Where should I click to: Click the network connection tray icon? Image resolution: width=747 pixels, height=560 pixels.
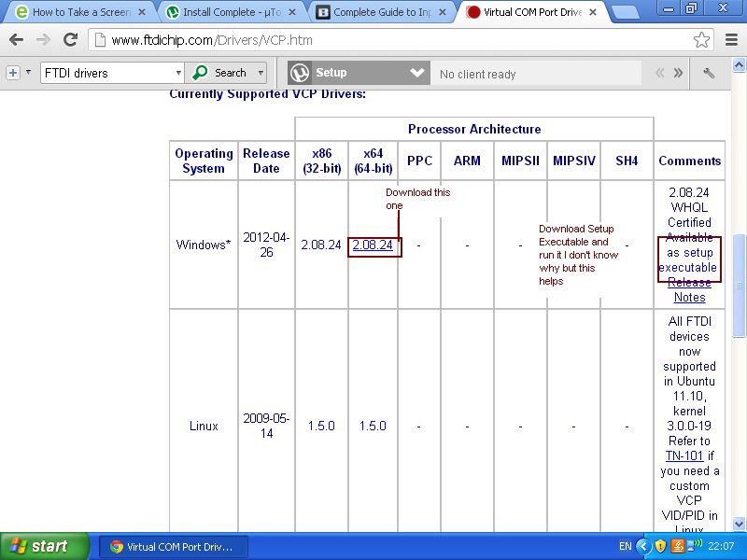click(x=695, y=545)
